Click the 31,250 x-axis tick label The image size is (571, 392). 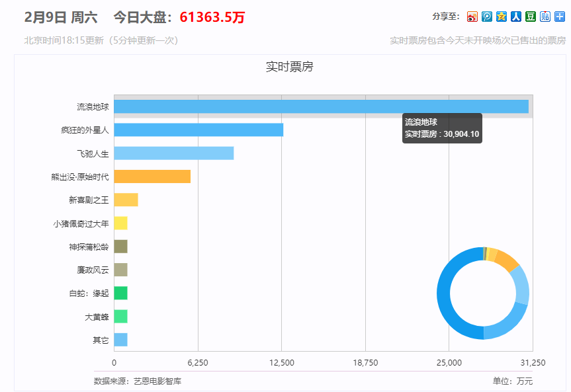pyautogui.click(x=533, y=362)
